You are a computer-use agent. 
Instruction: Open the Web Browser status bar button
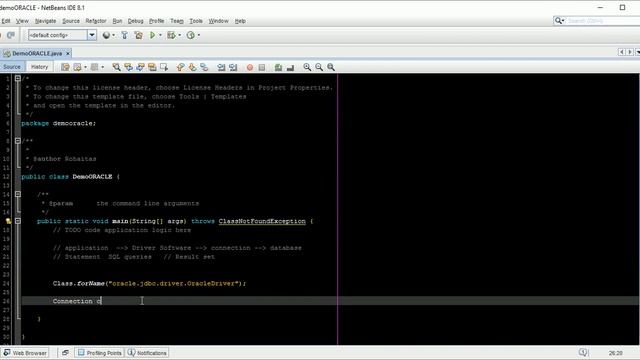25,353
